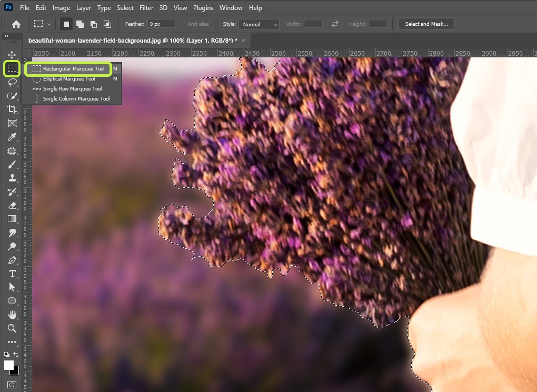The height and width of the screenshot is (392, 537).
Task: Open the Filter menu
Action: (x=146, y=7)
